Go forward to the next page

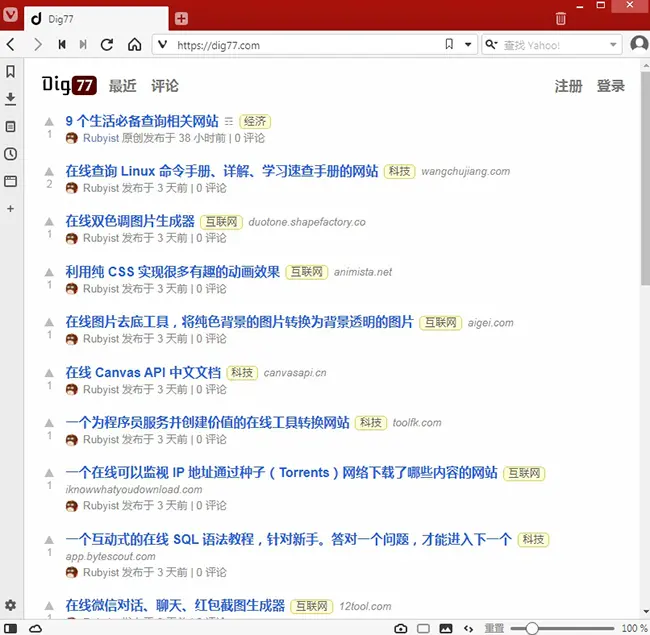click(x=38, y=44)
